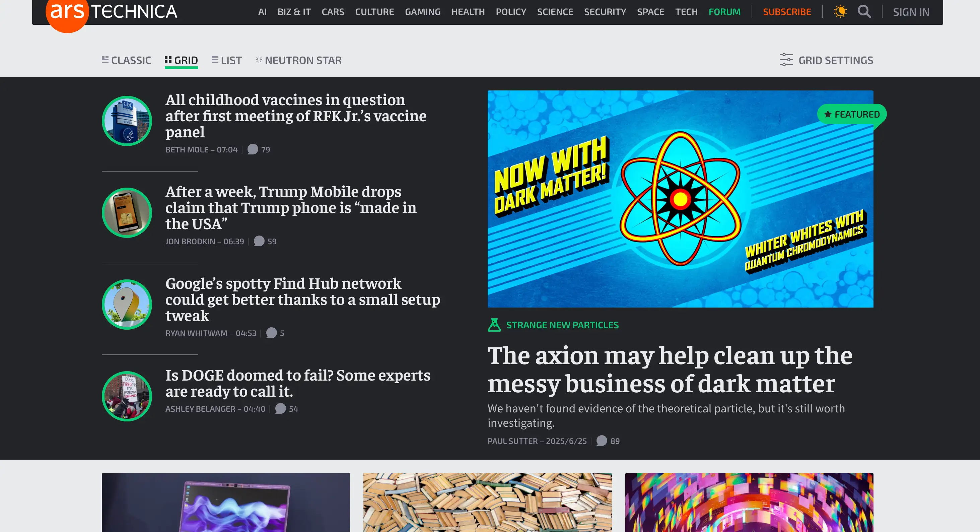The width and height of the screenshot is (980, 532).
Task: Click author name Jon Brodkin
Action: click(190, 241)
